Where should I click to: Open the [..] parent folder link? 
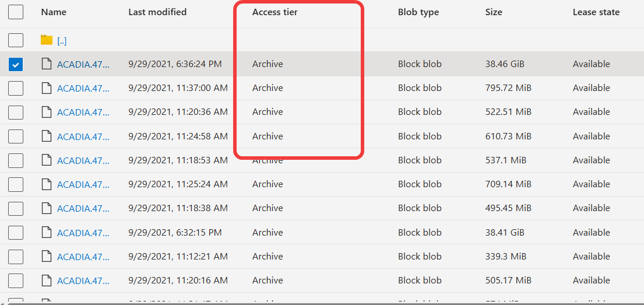[x=62, y=41]
